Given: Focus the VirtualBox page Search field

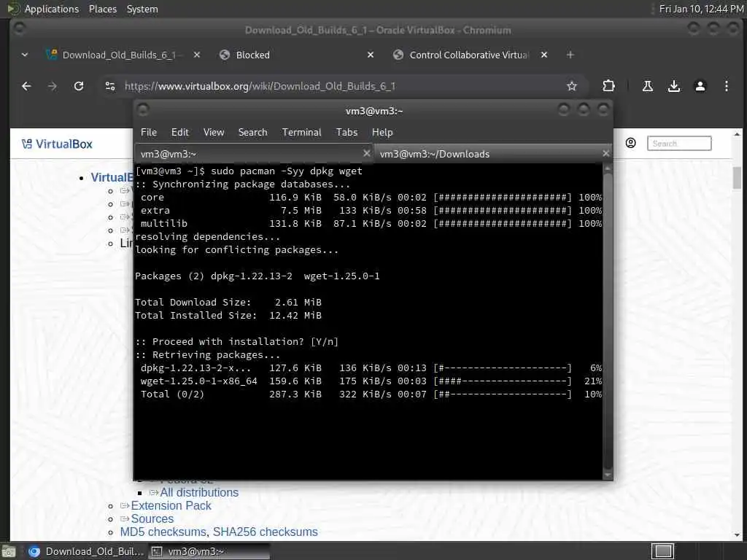Looking at the screenshot, I should click(679, 144).
